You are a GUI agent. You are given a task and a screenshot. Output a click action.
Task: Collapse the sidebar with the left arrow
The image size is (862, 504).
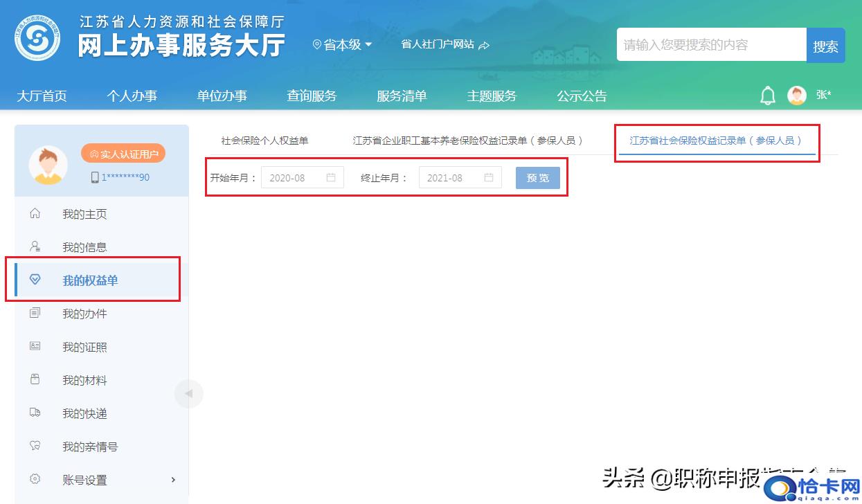click(188, 394)
